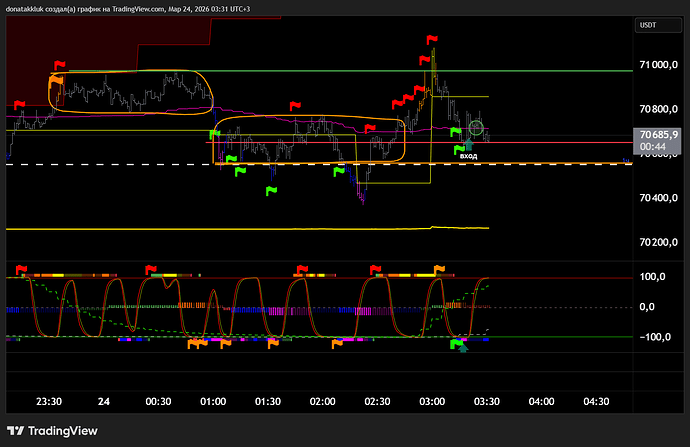This screenshot has width=690, height=447.
Task: Click the 100,0 oscillator scale label
Action: (654, 278)
